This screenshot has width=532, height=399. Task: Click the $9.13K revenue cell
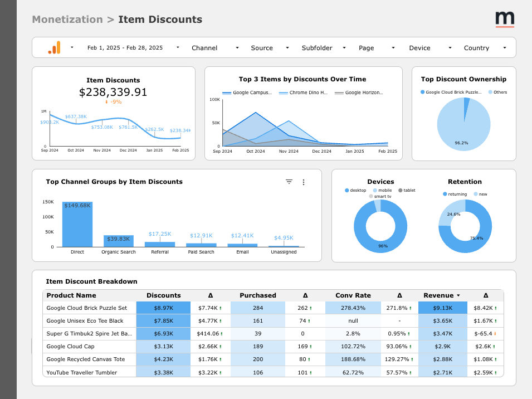coord(443,308)
